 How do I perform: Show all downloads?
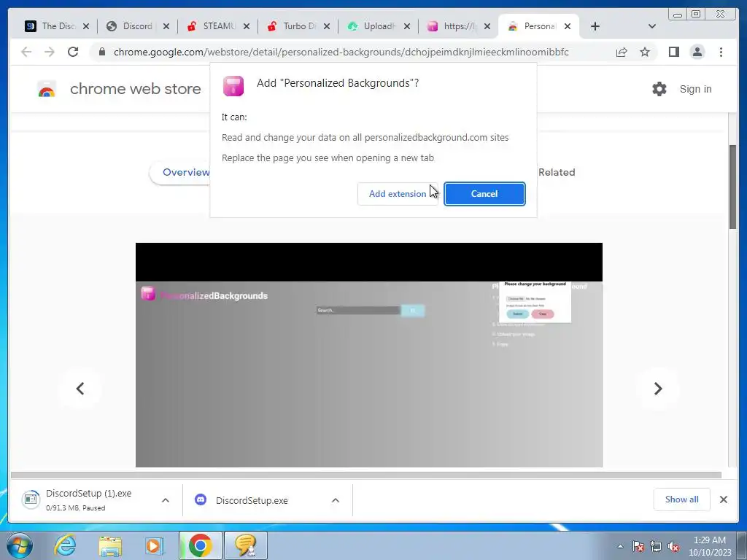point(682,499)
